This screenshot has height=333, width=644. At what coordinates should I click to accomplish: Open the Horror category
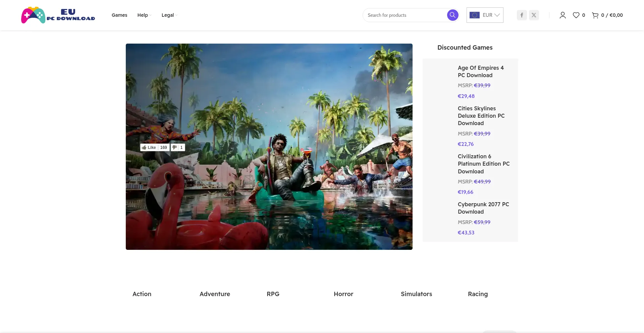tap(343, 294)
